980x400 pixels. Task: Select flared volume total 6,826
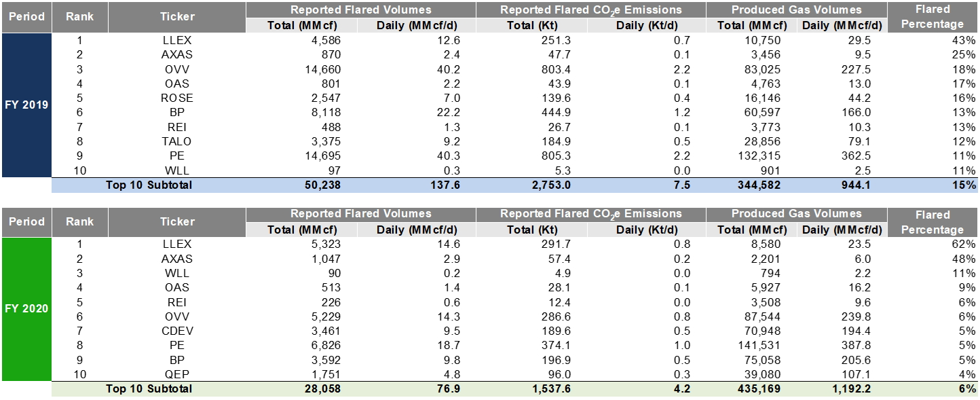pos(326,346)
